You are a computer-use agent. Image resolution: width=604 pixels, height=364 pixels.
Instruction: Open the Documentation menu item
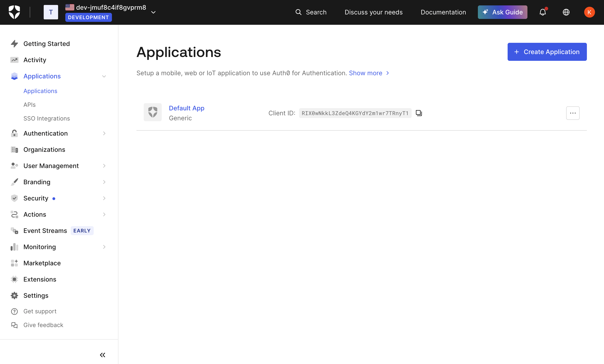click(443, 12)
